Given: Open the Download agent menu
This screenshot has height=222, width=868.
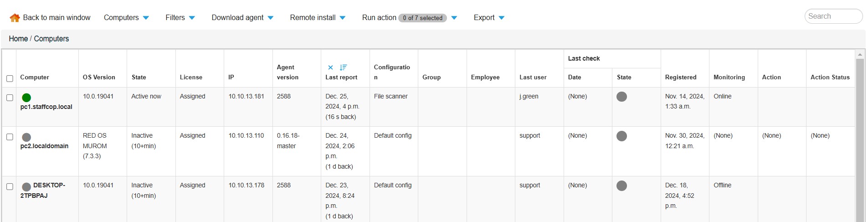Looking at the screenshot, I should click(x=242, y=18).
